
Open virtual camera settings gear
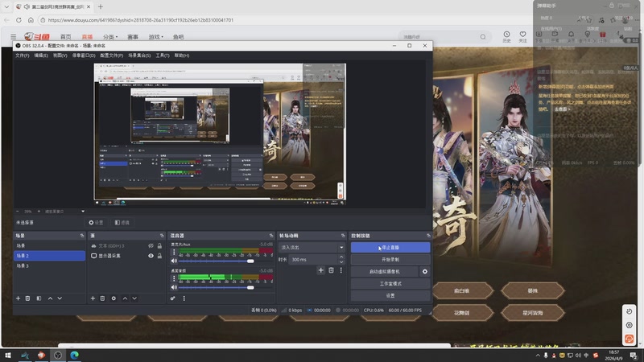[x=425, y=271]
